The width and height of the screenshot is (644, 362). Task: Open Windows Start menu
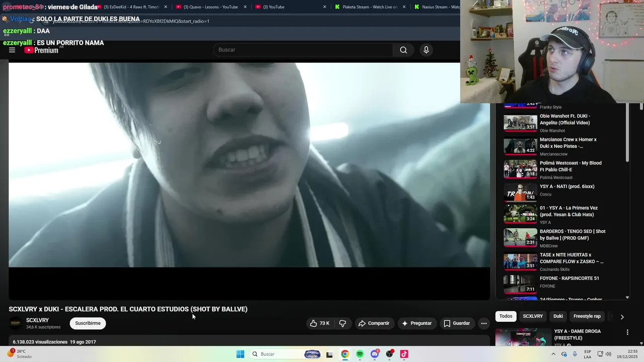pos(240,354)
